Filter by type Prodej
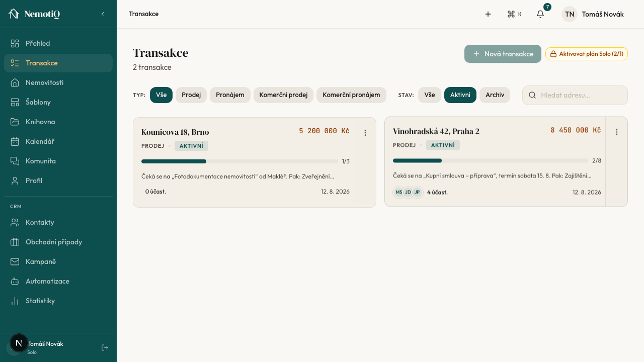644x362 pixels. (191, 95)
